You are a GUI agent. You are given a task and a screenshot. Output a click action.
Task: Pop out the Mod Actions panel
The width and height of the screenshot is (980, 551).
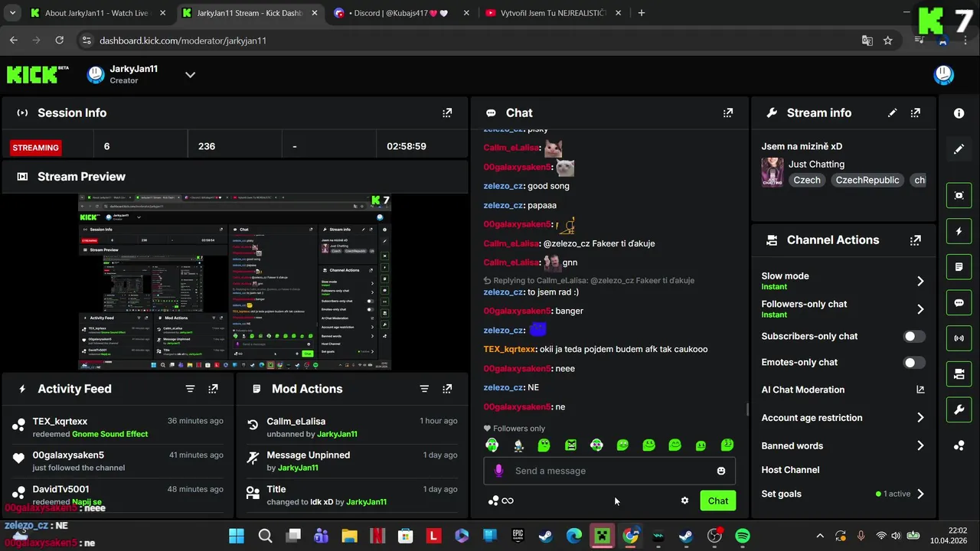447,389
